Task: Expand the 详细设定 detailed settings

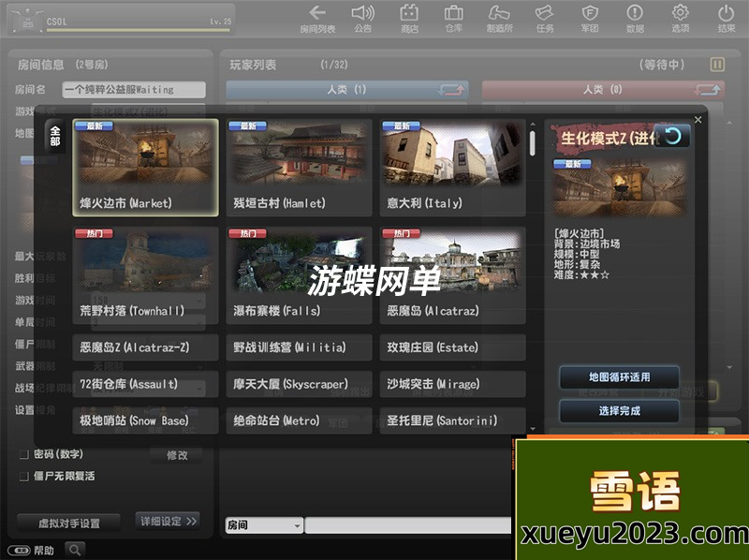Action: tap(168, 521)
